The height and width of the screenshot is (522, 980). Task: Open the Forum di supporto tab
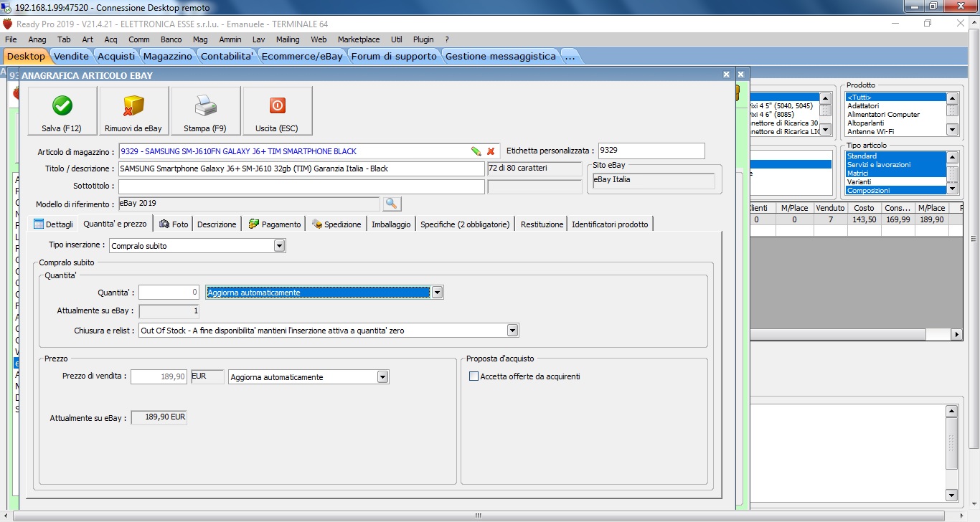coord(394,56)
